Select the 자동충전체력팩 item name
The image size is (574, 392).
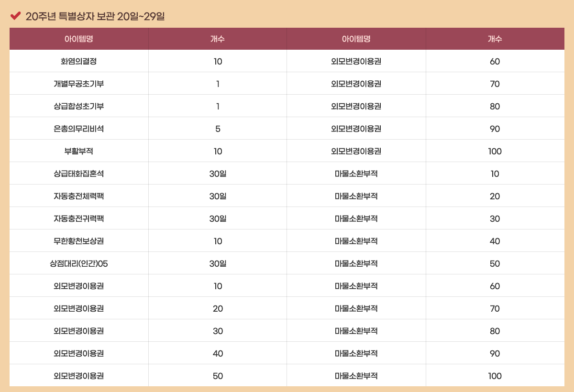tap(79, 196)
